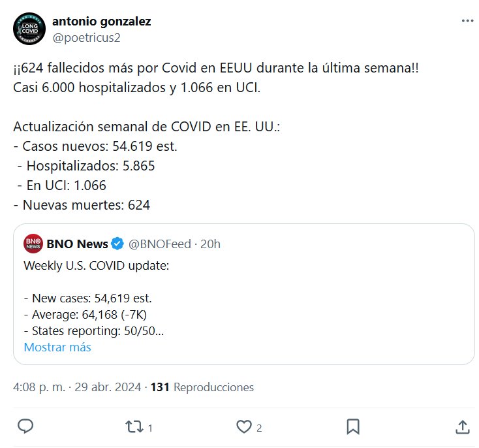Expand the quoted post with Mostrar más
The height and width of the screenshot is (448, 479).
(x=57, y=347)
